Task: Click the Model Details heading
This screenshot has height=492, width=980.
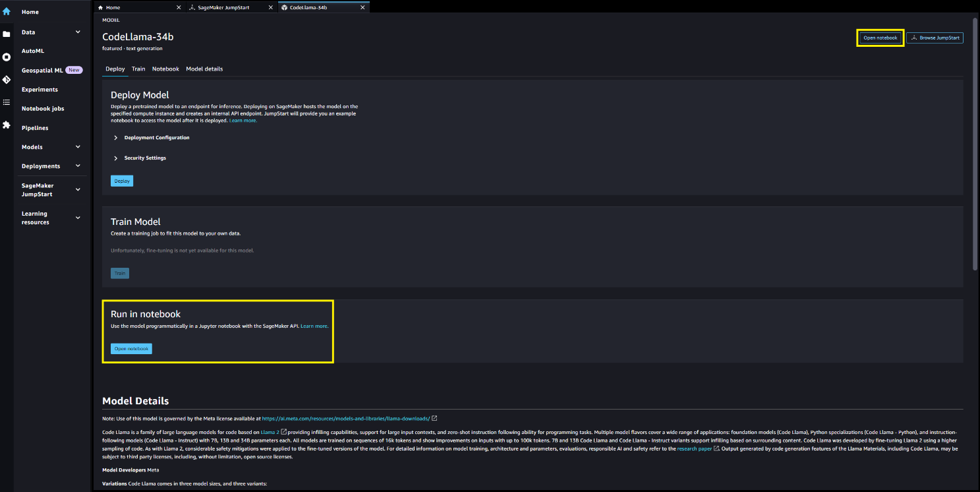Action: pos(135,401)
